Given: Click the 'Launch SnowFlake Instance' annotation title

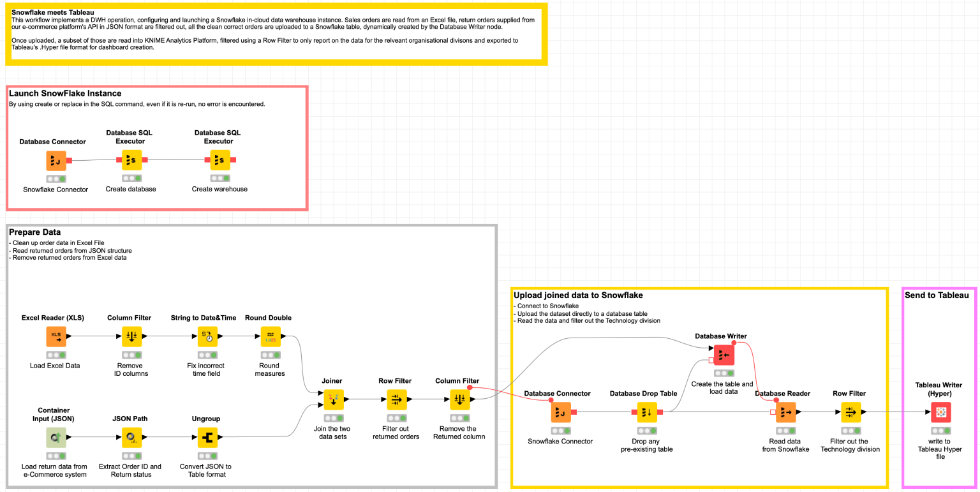Looking at the screenshot, I should pos(65,94).
